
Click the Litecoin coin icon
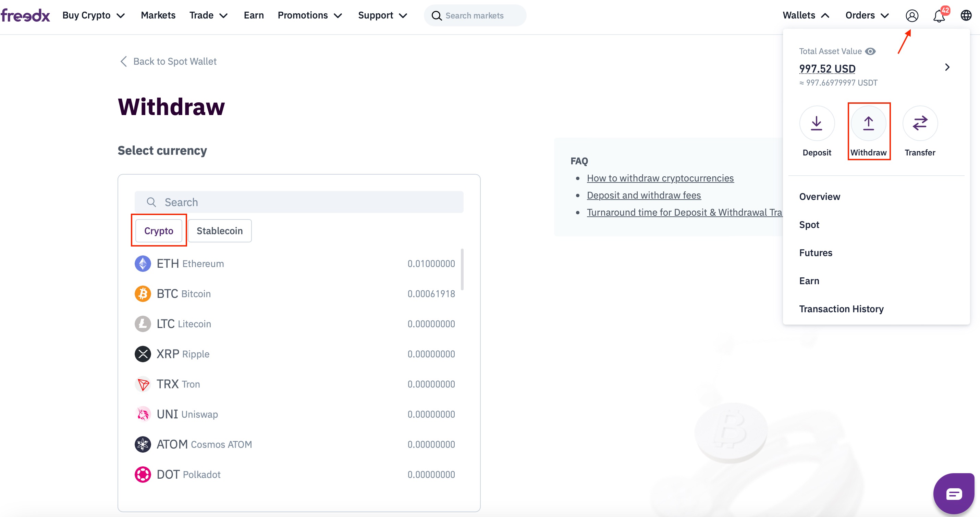143,324
